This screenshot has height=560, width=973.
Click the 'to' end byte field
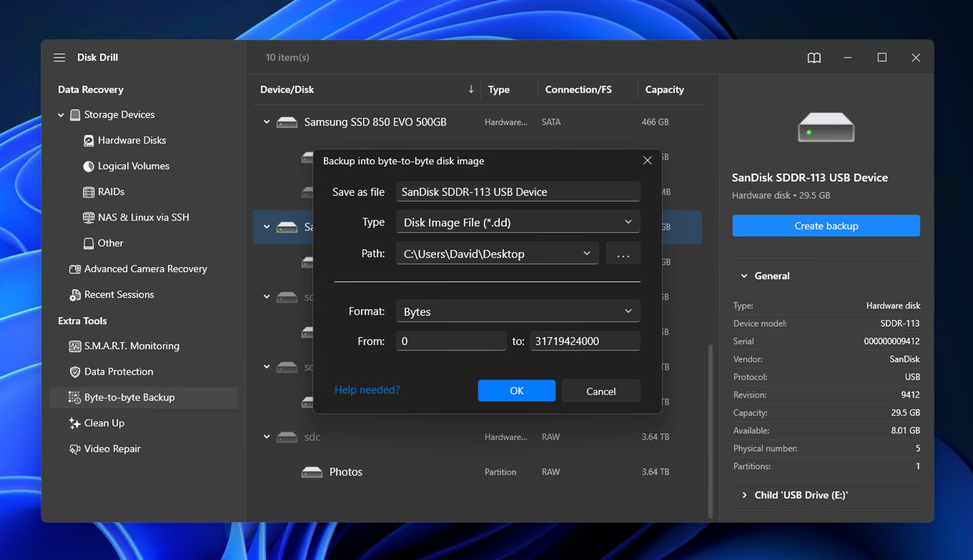click(585, 341)
